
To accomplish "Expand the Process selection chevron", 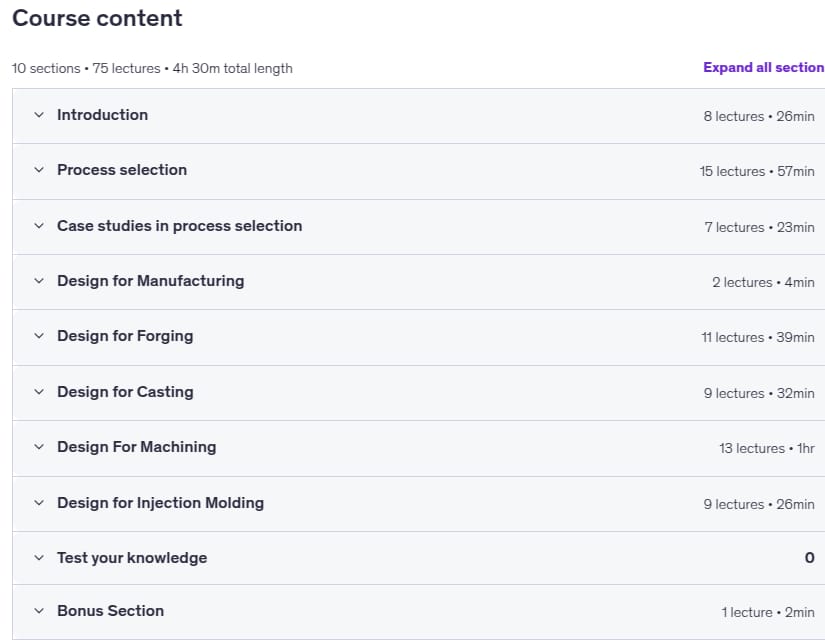I will coord(39,170).
